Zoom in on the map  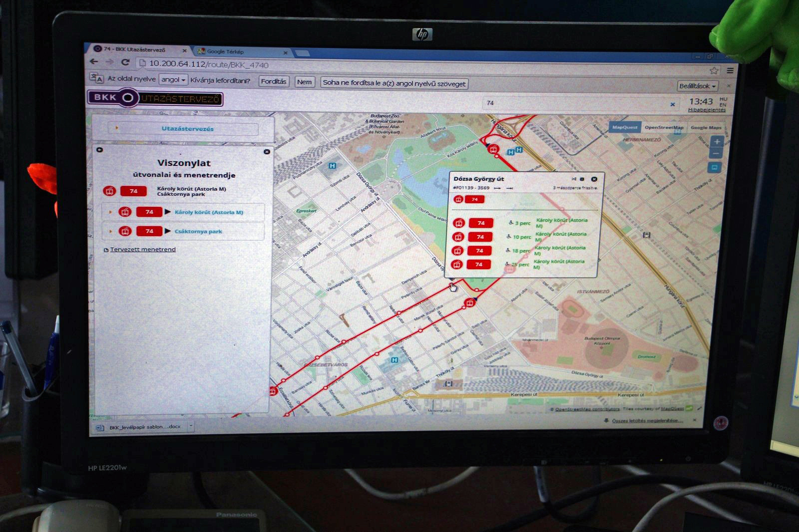point(717,142)
